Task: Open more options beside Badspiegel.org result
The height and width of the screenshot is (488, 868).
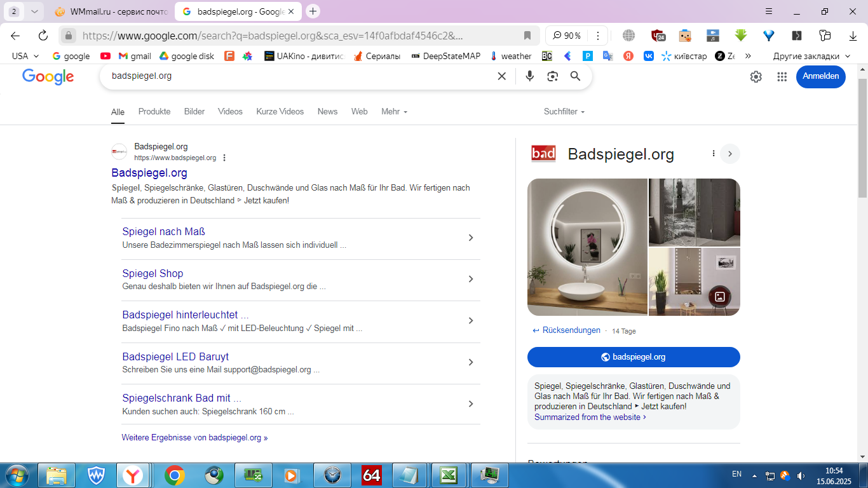Action: pyautogui.click(x=224, y=158)
